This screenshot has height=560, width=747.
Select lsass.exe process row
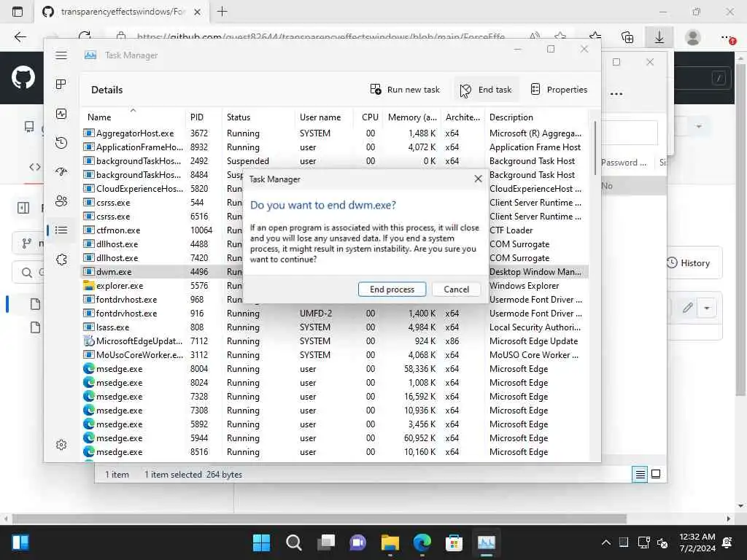[x=335, y=327]
